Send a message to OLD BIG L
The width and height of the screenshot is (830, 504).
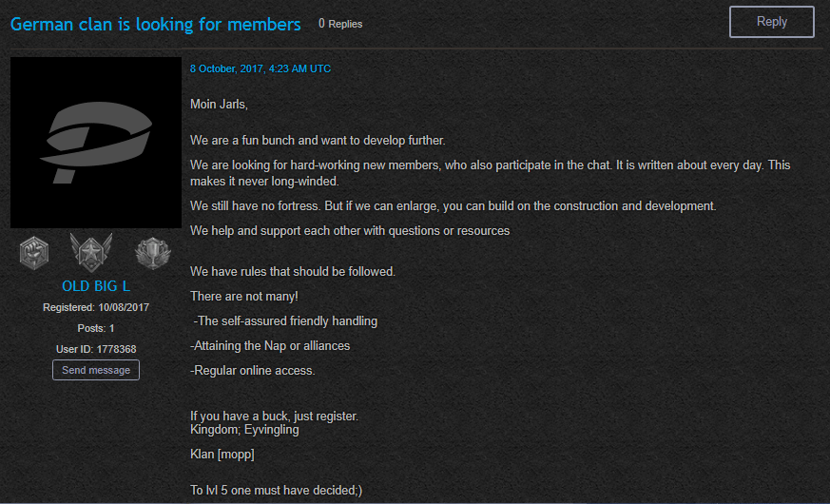96,370
